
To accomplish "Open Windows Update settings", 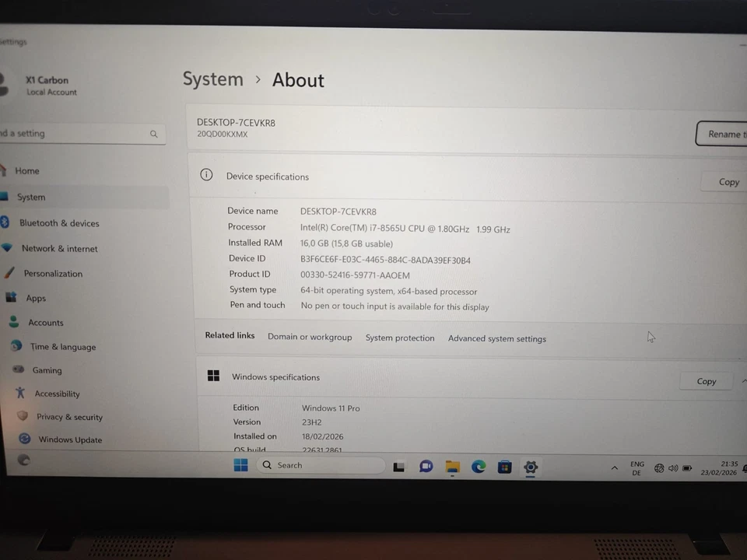I will [70, 439].
